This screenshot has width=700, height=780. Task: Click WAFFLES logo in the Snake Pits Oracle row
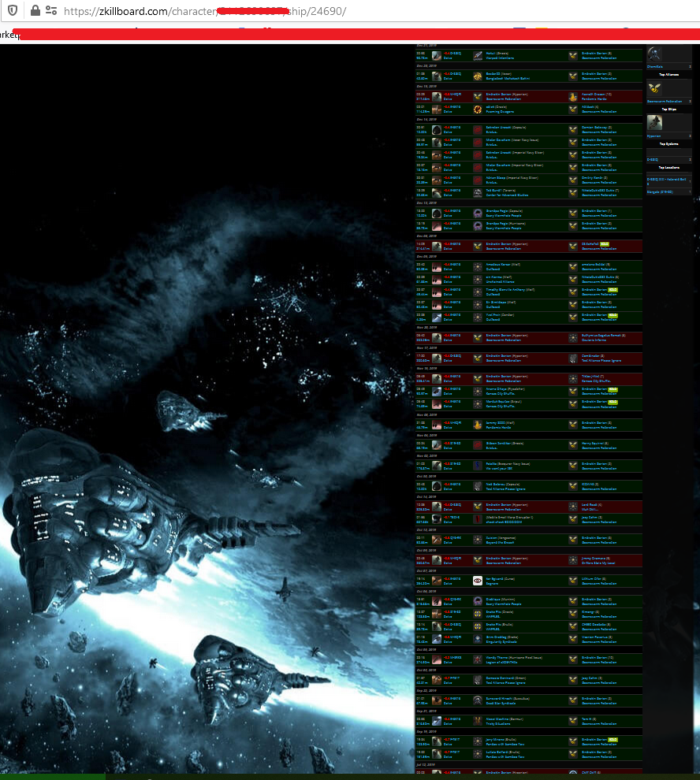click(478, 614)
